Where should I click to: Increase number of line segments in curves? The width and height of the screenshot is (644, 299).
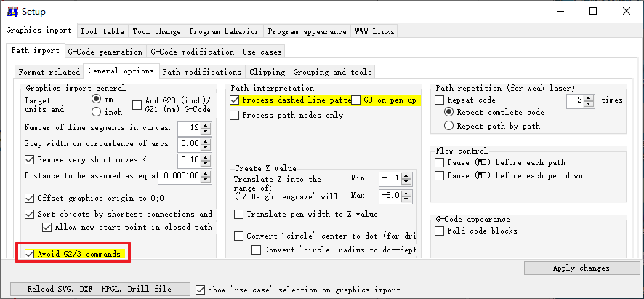[206, 125]
